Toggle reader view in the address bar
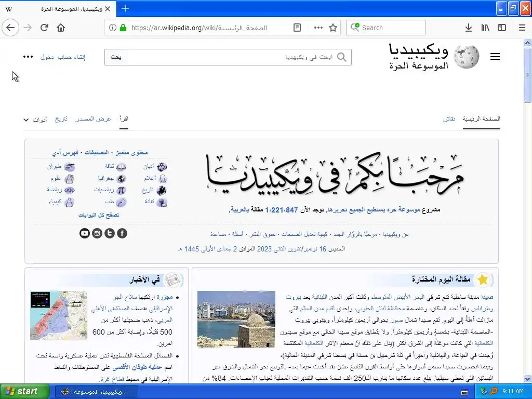 (x=297, y=28)
